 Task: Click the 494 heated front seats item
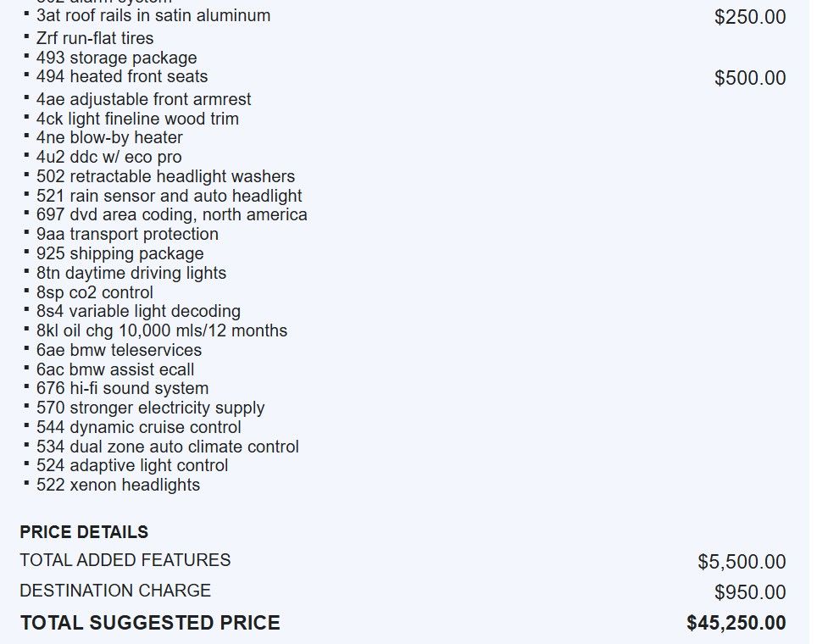tap(122, 76)
